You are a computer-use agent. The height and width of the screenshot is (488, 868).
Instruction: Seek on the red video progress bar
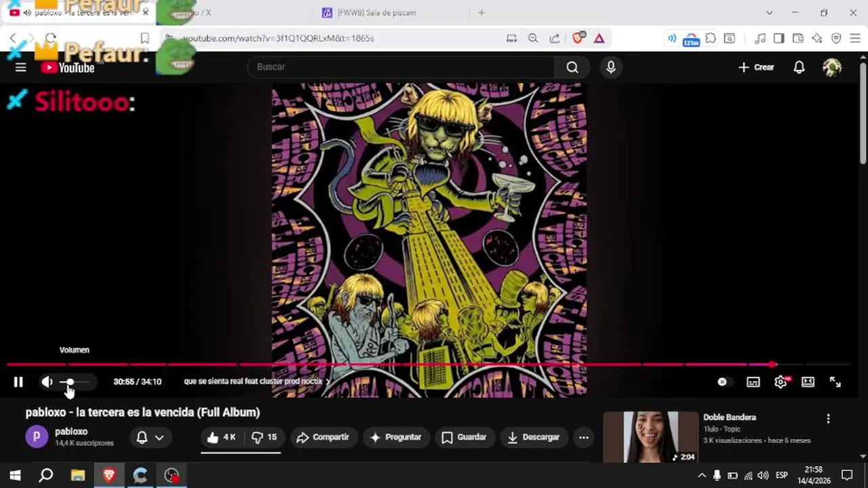[429, 365]
